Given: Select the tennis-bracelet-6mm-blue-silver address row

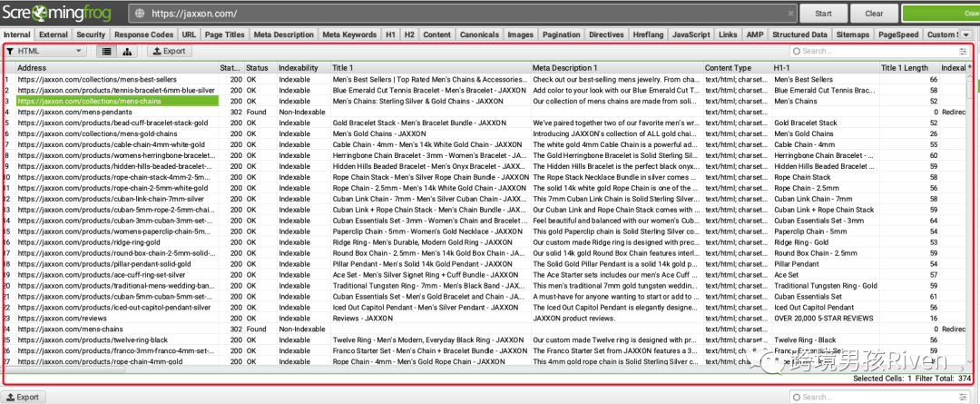Looking at the screenshot, I should (117, 90).
